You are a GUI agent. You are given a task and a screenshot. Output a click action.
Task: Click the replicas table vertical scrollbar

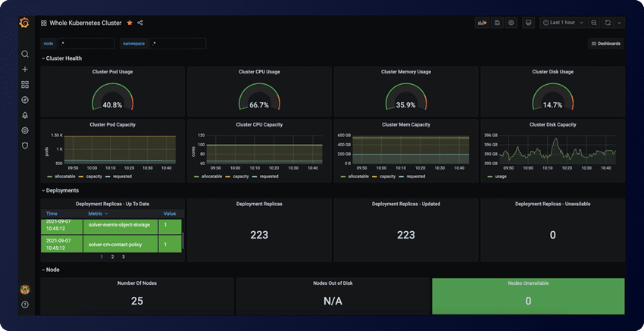tap(183, 241)
